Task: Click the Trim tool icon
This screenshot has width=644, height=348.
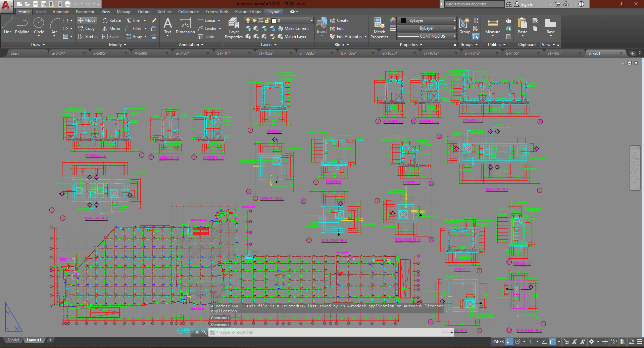Action: tap(129, 20)
